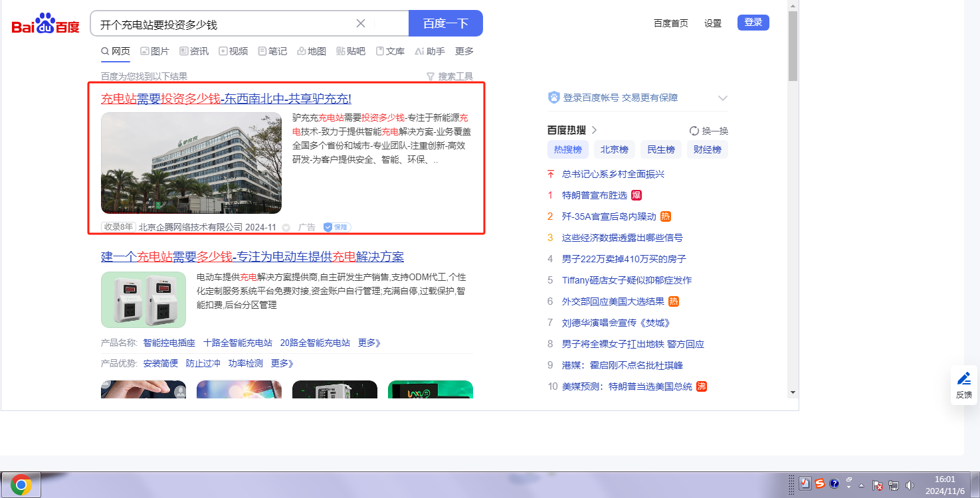
Task: Switch to the 财经榜 tab
Action: click(708, 149)
